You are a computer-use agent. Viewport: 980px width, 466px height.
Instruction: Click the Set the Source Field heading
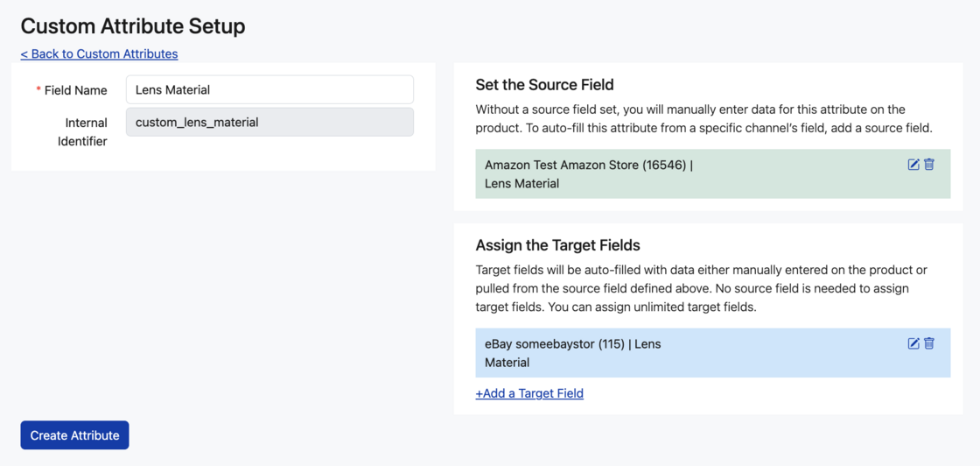[x=545, y=84]
